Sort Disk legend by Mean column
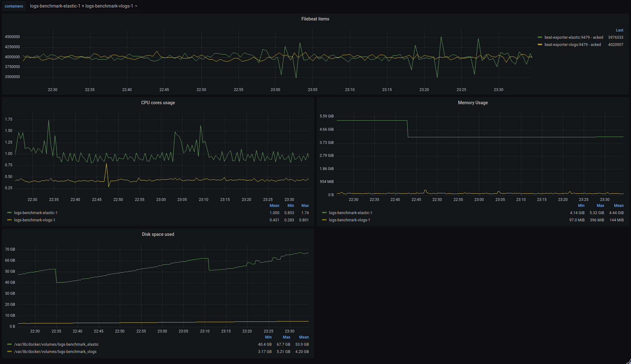Viewport: 631px width, 364px height. (304, 337)
